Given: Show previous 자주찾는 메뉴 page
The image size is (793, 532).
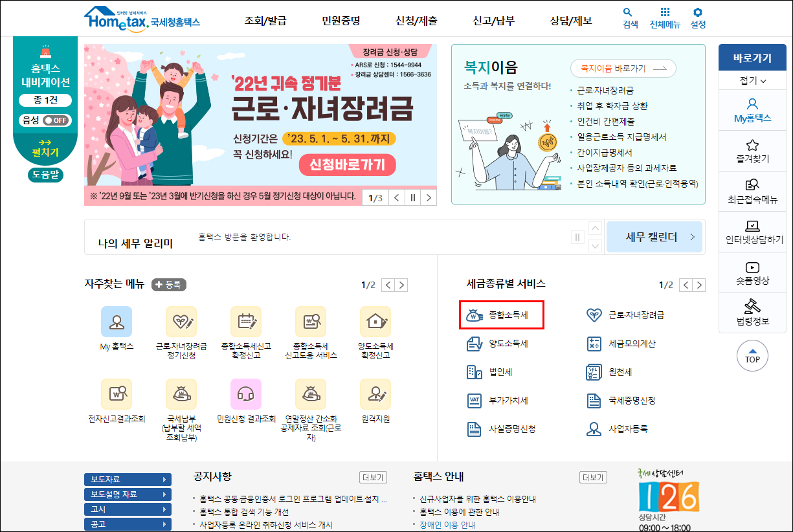Looking at the screenshot, I should 388,285.
